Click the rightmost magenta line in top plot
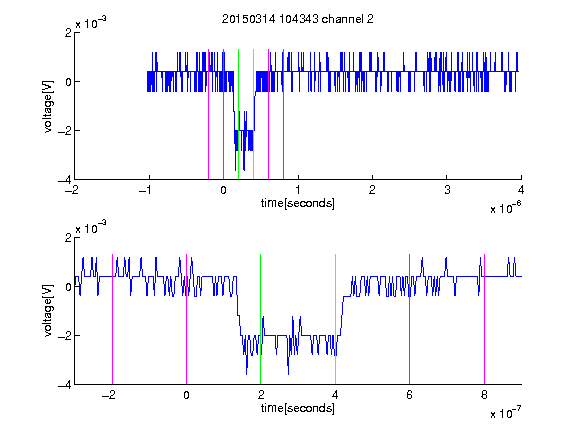Viewport: 576px width, 432px height. pyautogui.click(x=283, y=114)
